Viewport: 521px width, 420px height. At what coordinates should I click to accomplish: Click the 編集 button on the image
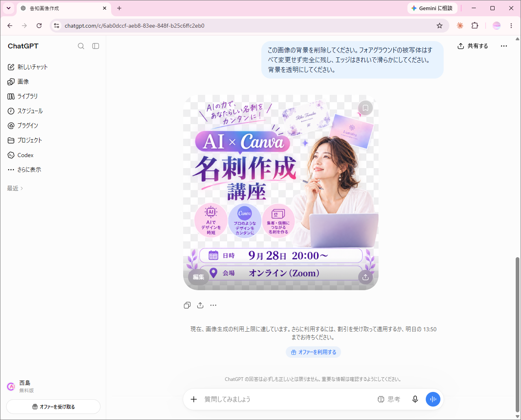[x=199, y=277]
